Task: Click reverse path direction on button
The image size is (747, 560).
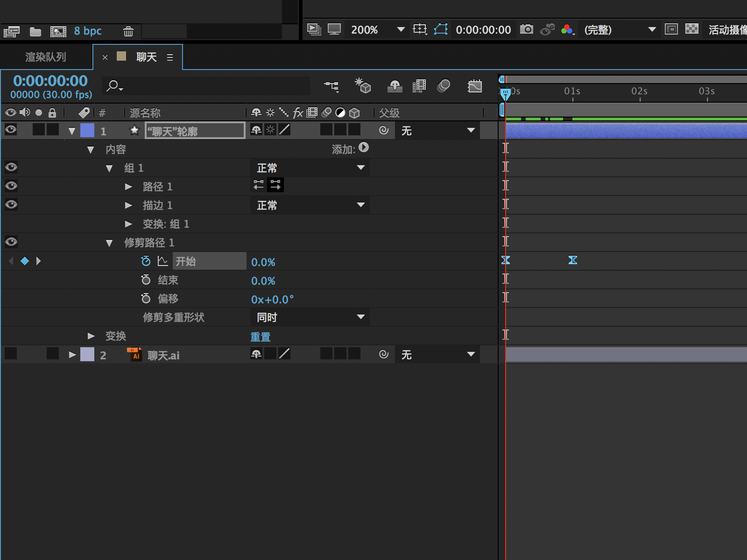Action: point(275,185)
